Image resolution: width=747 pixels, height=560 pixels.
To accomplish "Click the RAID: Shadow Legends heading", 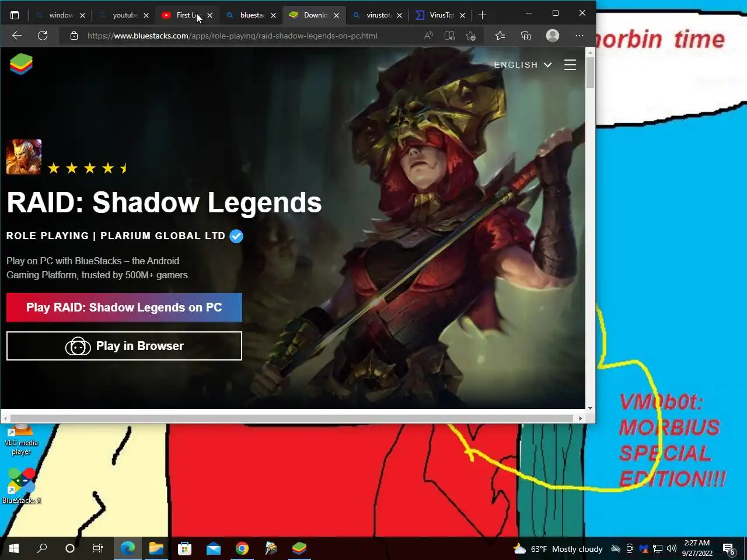I will [x=164, y=202].
